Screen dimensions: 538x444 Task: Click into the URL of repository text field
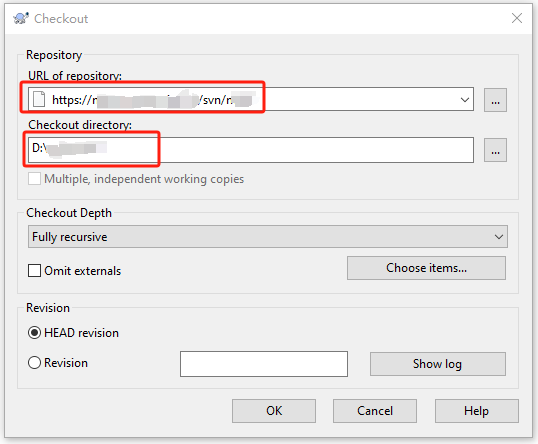252,100
